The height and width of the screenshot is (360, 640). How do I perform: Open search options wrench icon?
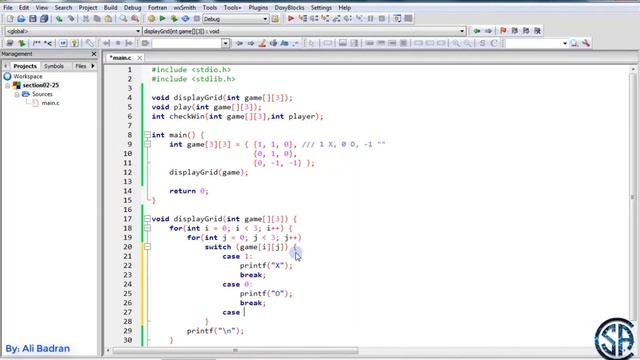(x=586, y=43)
